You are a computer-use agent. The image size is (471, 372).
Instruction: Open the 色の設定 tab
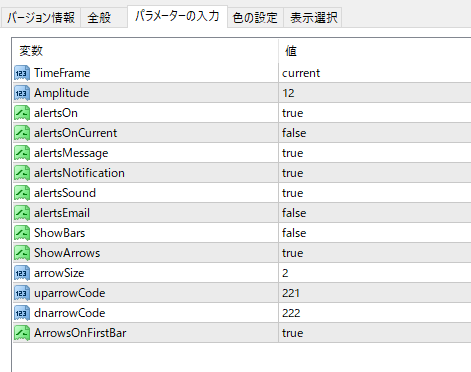pos(255,17)
